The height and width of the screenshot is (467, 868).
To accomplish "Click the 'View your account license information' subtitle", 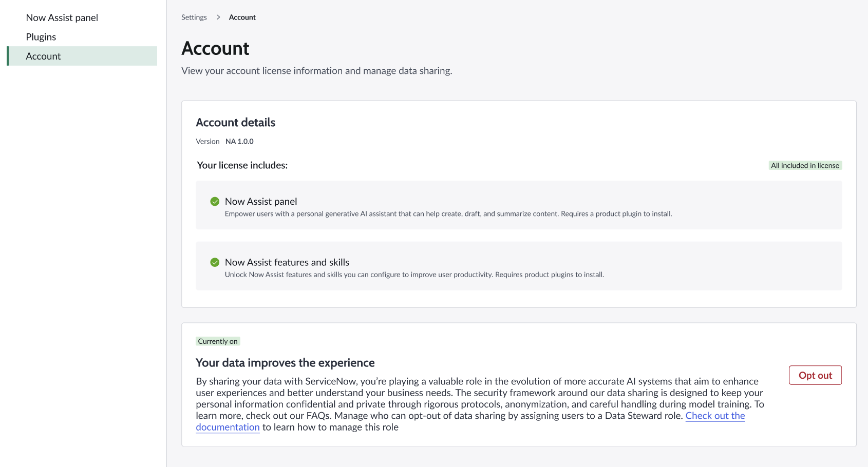I will click(x=317, y=71).
